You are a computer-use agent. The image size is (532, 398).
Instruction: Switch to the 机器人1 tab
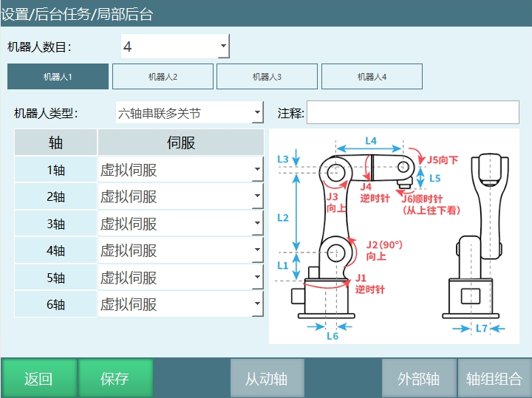click(58, 77)
